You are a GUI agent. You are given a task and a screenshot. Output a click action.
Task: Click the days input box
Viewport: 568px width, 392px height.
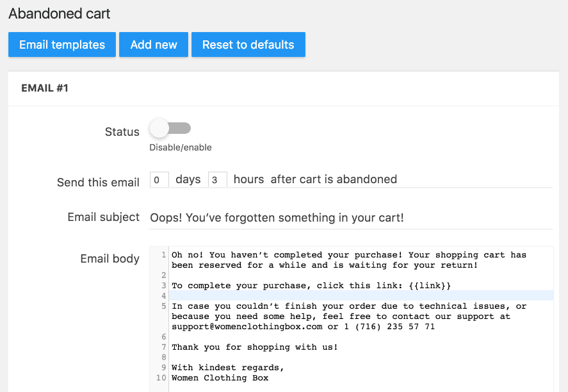tap(159, 180)
